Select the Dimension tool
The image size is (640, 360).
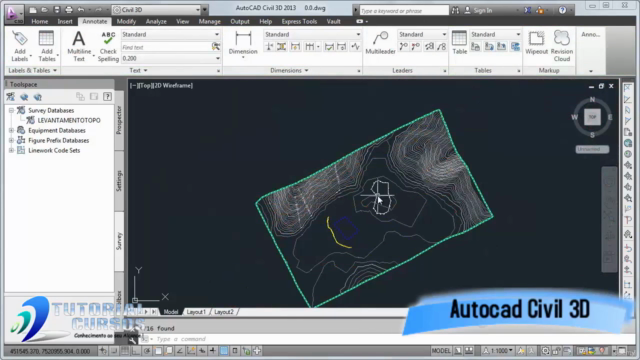(243, 43)
